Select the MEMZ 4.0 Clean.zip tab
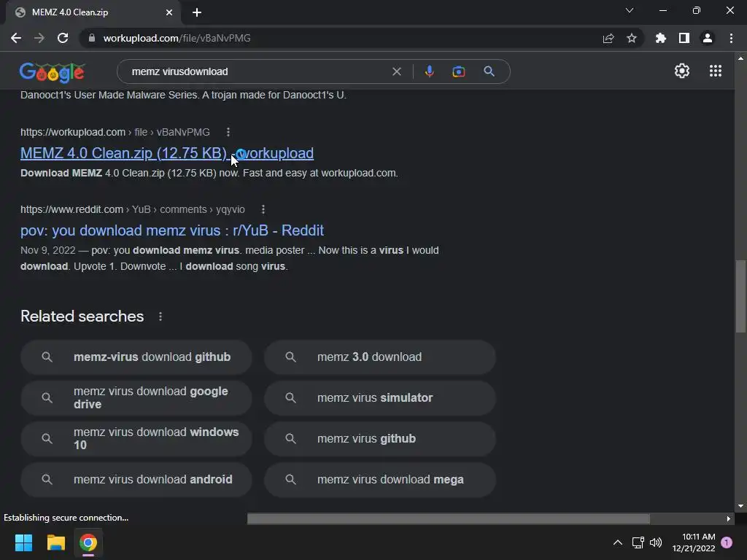 (x=93, y=12)
